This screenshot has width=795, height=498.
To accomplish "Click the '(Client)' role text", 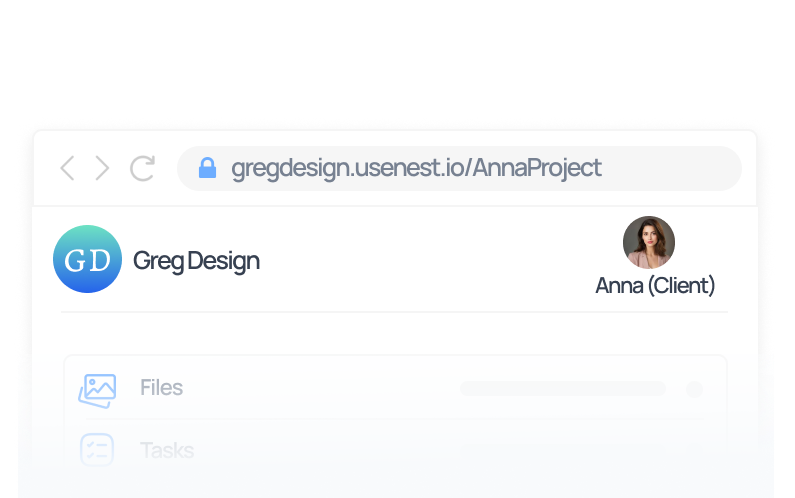I will point(681,286).
